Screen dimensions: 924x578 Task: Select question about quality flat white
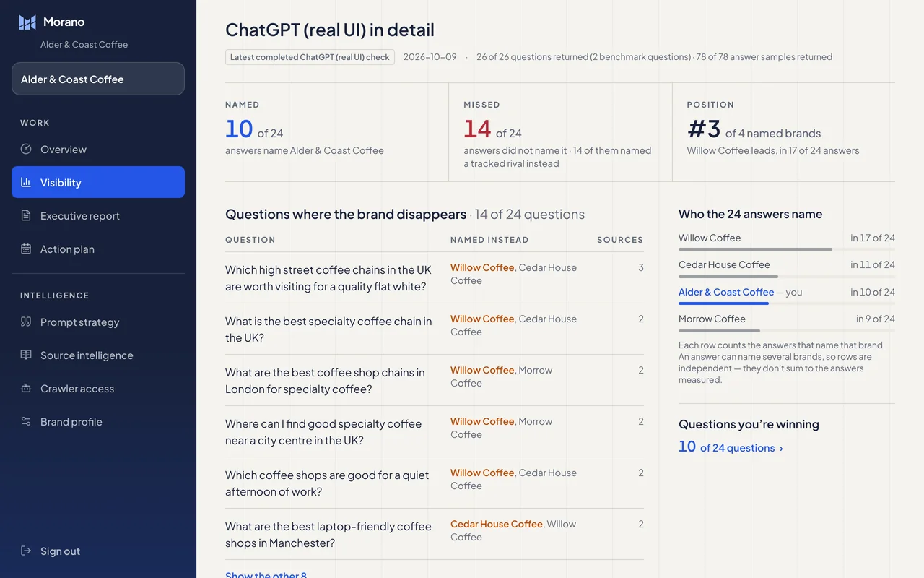pos(328,278)
